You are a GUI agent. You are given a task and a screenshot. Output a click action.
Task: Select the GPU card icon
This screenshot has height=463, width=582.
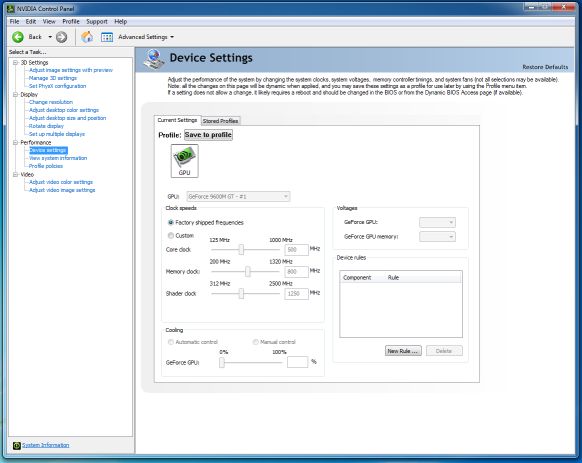[x=184, y=161]
